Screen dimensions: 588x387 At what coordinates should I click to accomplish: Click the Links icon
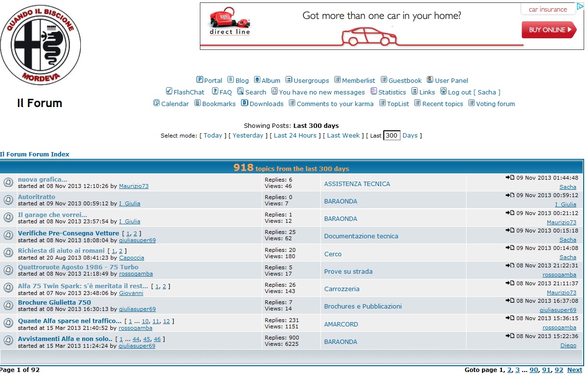click(x=415, y=91)
